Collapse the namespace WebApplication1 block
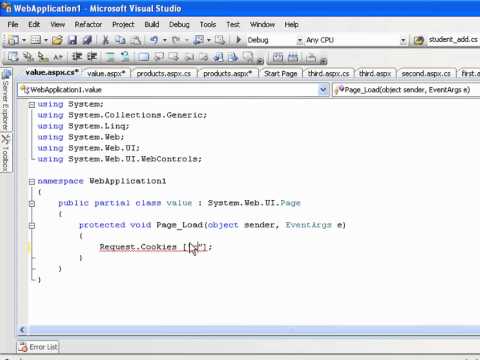Image resolution: width=480 pixels, height=360 pixels. click(32, 182)
